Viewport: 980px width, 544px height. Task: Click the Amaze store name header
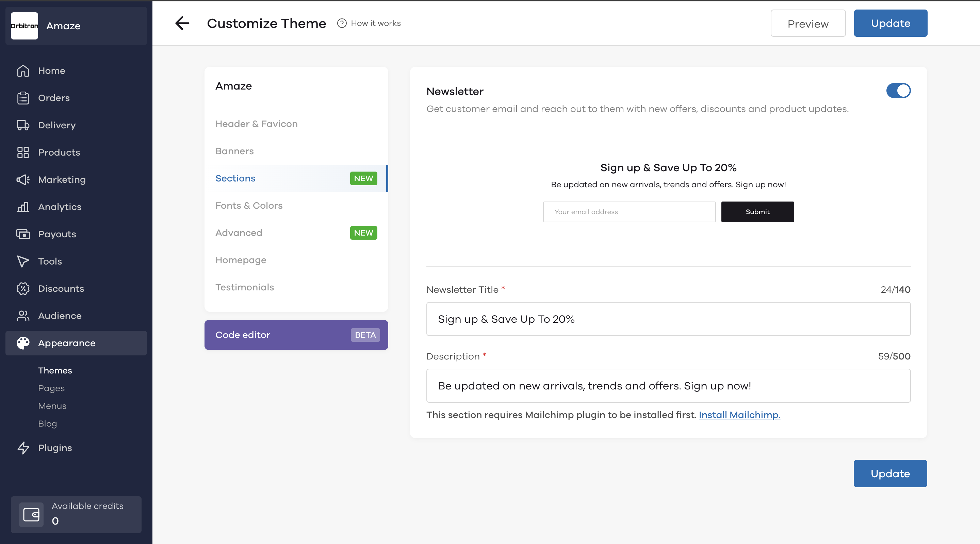coord(76,26)
